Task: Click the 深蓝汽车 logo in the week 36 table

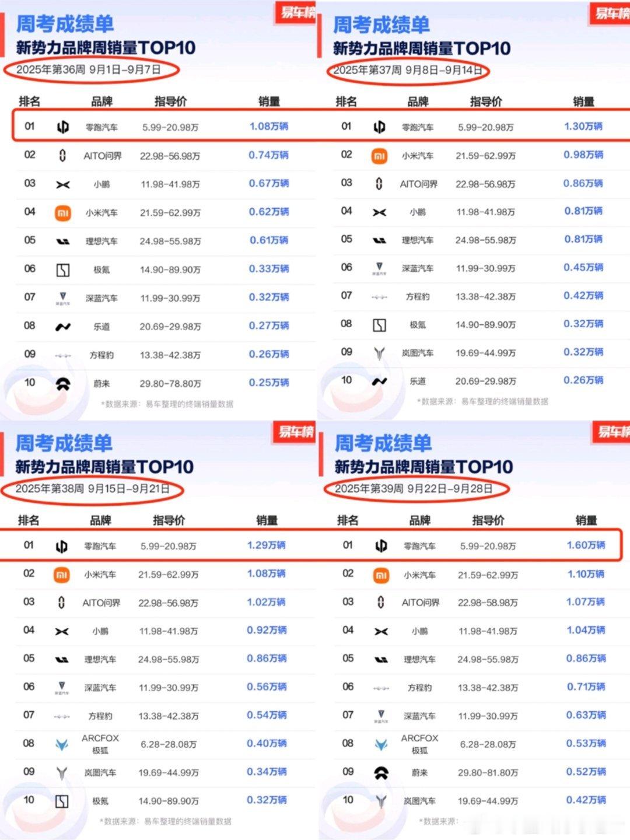Action: (62, 298)
